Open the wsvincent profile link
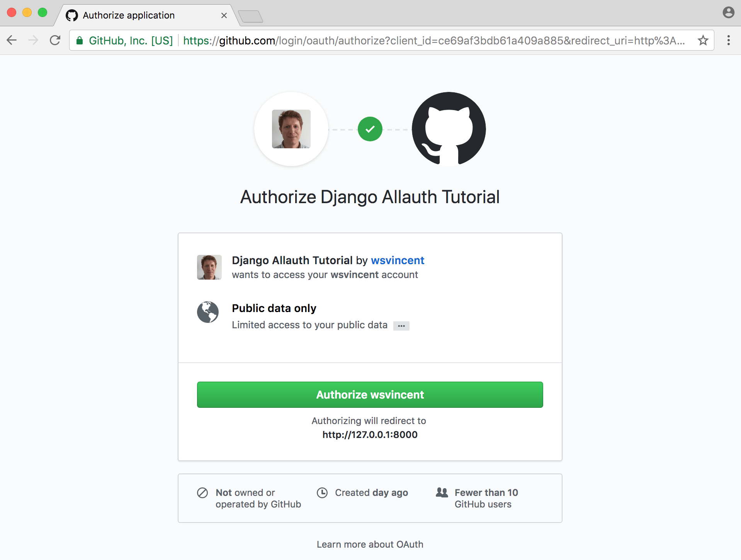741x560 pixels. click(398, 260)
